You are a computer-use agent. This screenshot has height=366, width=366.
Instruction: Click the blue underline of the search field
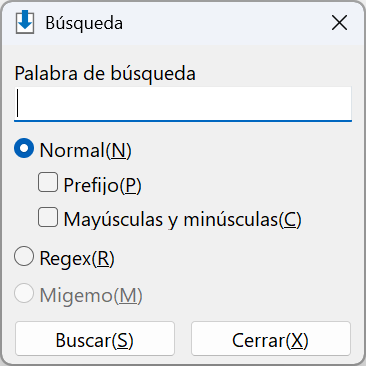183,121
